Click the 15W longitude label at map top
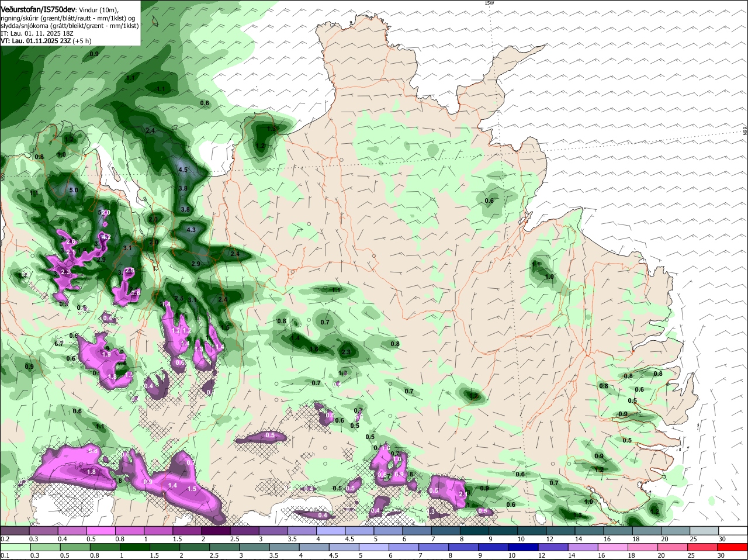 pos(489,4)
